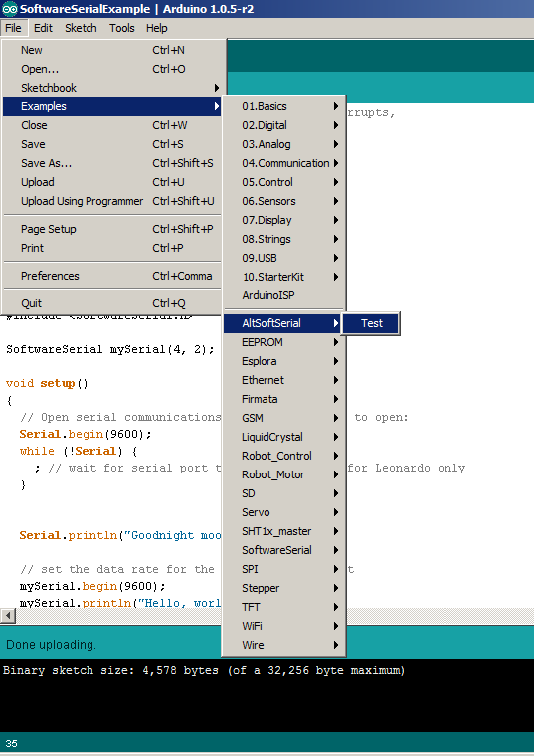This screenshot has width=534, height=756.
Task: Choose Save As... menu entry
Action: pos(111,163)
